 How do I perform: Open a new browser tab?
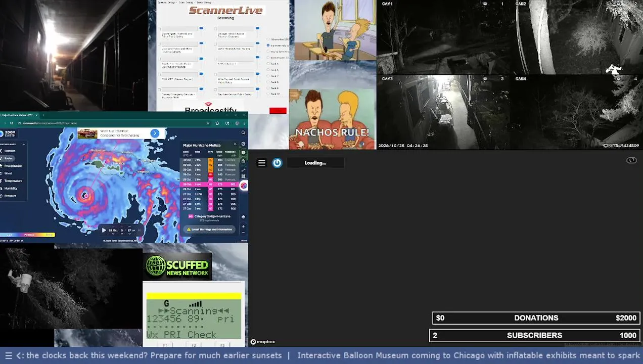43,115
